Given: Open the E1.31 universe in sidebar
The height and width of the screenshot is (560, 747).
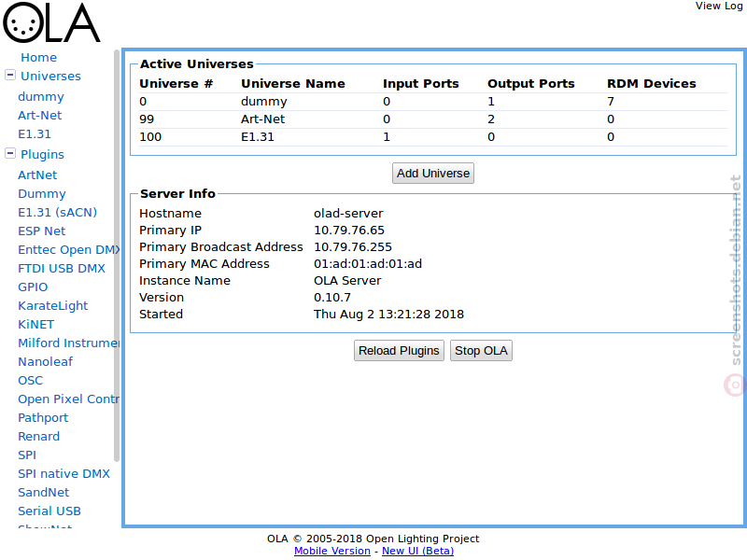Looking at the screenshot, I should pyautogui.click(x=35, y=134).
